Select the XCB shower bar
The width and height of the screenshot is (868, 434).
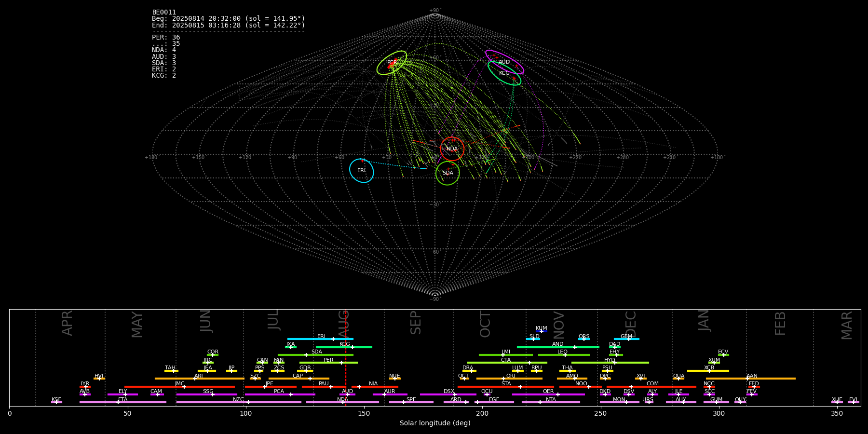(708, 370)
